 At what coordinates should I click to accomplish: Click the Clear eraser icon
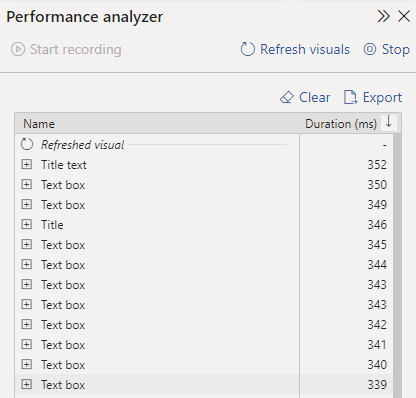click(x=287, y=98)
